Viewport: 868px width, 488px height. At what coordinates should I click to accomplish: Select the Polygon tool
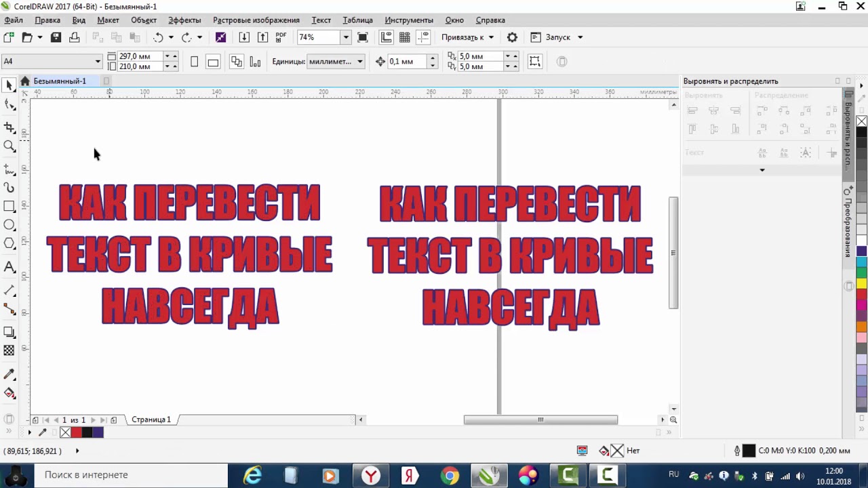point(9,243)
